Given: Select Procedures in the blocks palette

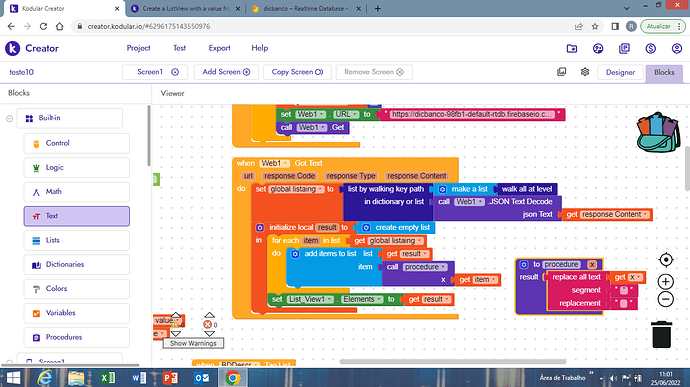Looking at the screenshot, I should pos(77,337).
